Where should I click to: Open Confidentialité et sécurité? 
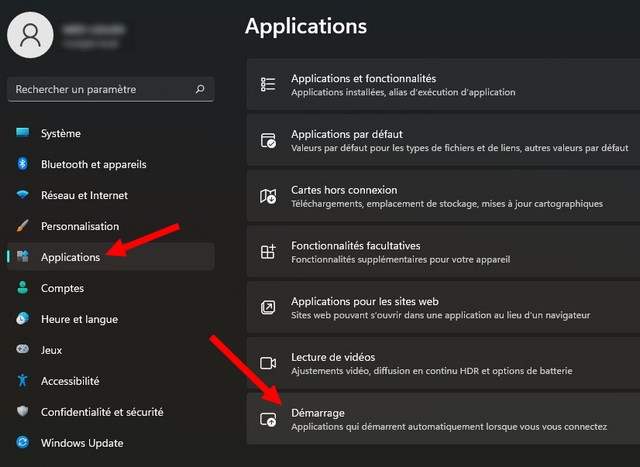(x=111, y=411)
